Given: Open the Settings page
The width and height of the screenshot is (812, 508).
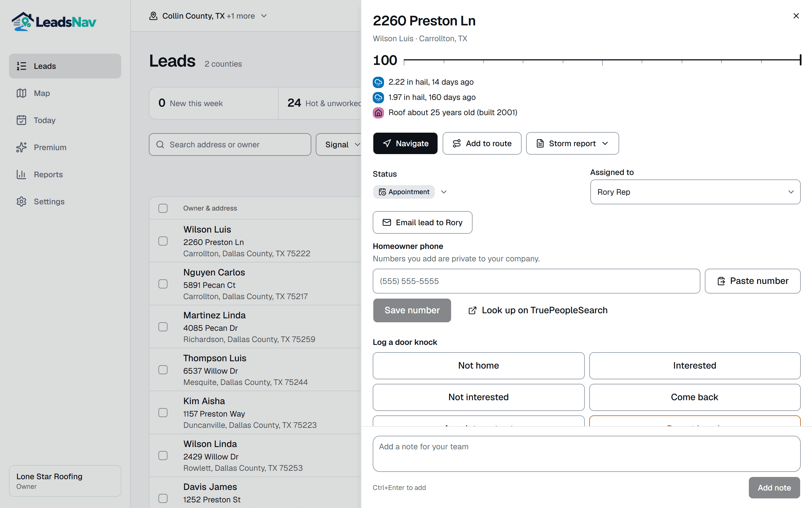Looking at the screenshot, I should click(x=65, y=201).
